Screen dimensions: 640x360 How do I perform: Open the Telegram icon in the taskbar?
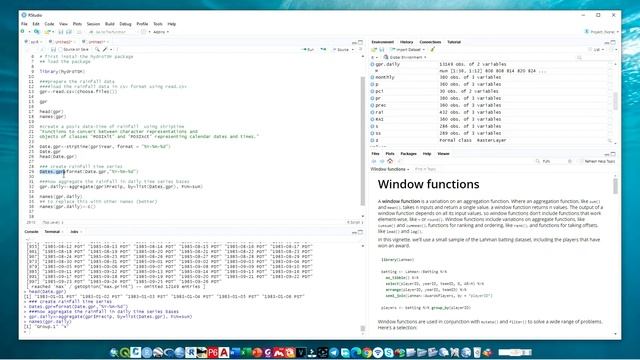coord(334,352)
